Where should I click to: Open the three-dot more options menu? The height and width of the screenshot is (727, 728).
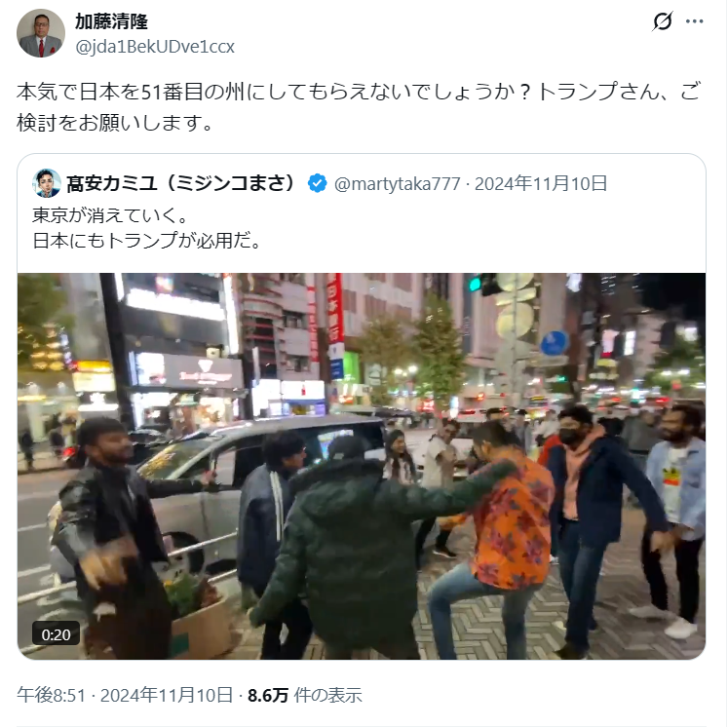[694, 21]
